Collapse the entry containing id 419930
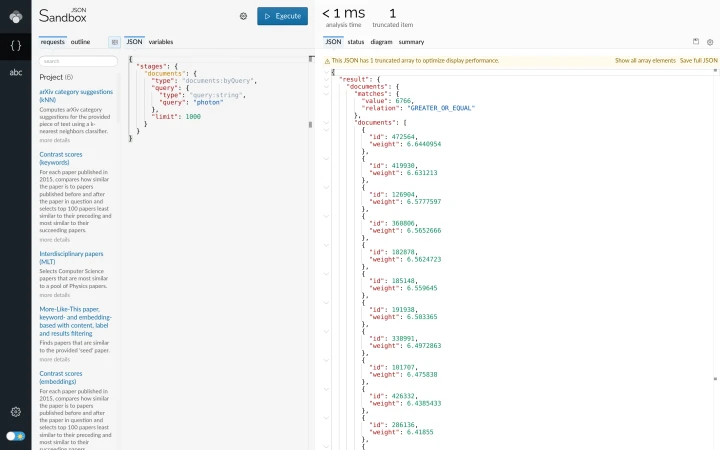Image resolution: width=720 pixels, height=450 pixels. coord(326,158)
